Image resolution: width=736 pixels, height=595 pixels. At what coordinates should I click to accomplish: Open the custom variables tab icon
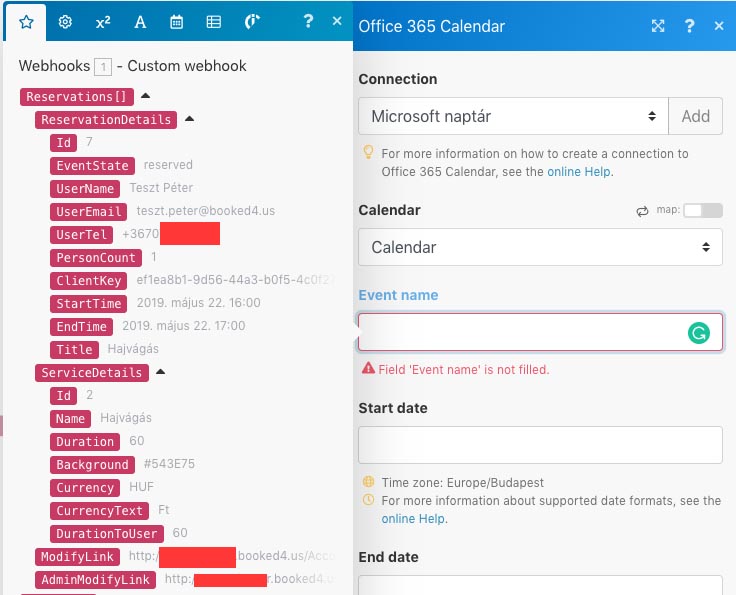[252, 22]
